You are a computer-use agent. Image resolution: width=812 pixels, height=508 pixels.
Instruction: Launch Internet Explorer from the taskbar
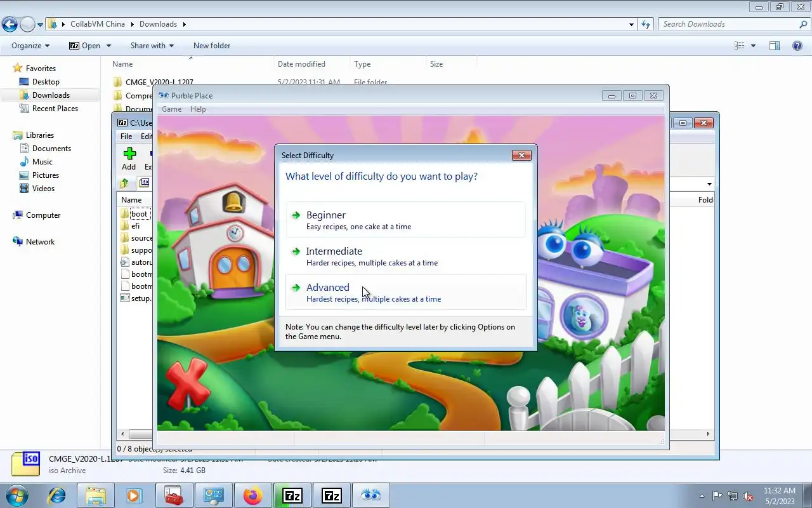pos(57,495)
